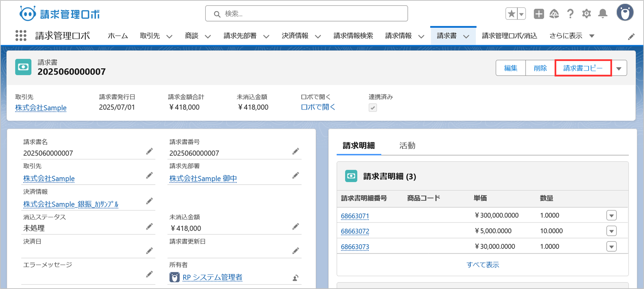Click change owner icon next to 所有者
Viewport: 644px width, 289px height.
(x=295, y=278)
